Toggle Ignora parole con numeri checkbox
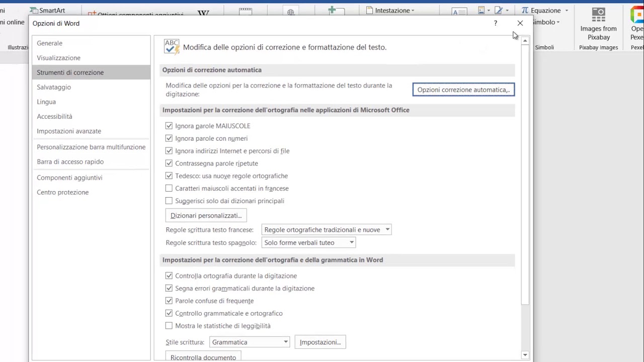644x362 pixels. point(169,138)
